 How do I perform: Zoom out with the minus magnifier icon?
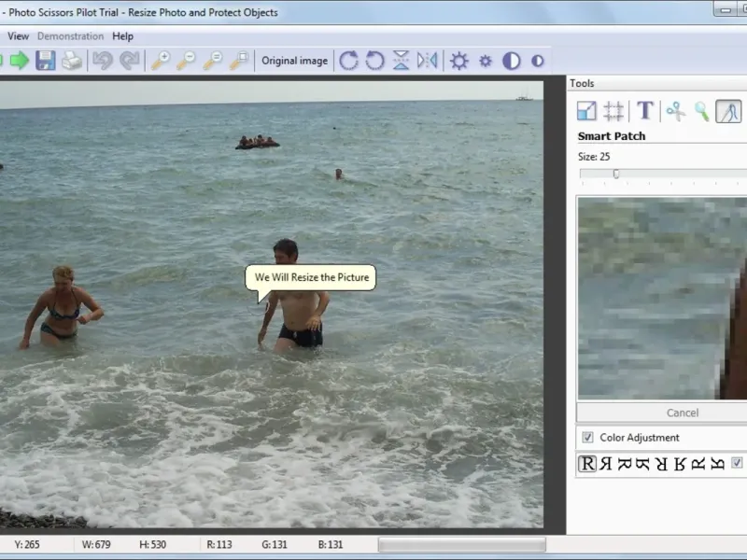[186, 61]
